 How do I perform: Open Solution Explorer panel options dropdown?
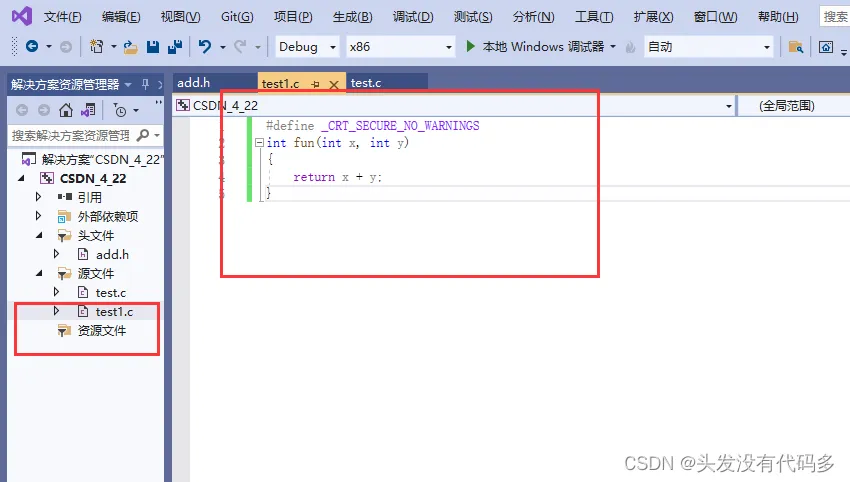128,85
